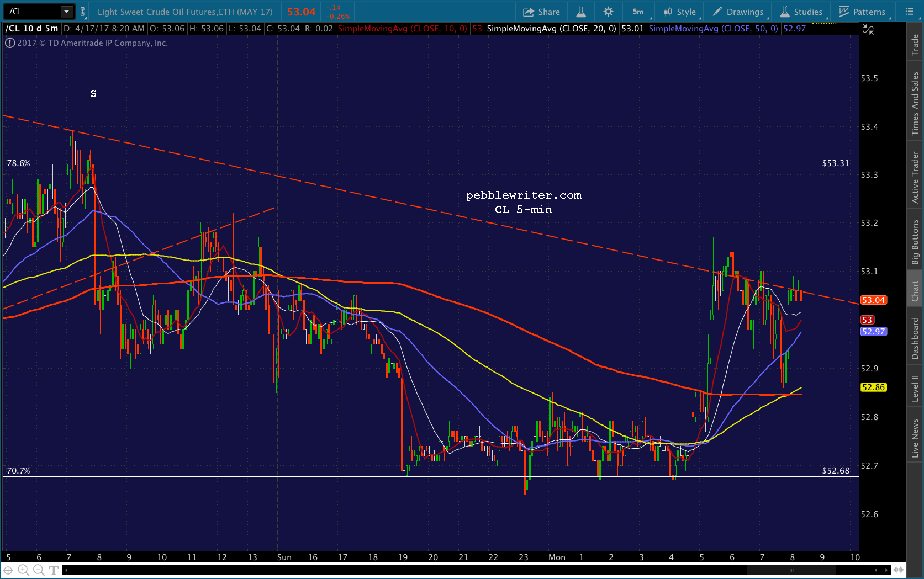
Task: Switch to the Trade sidebar tab
Action: [915, 45]
